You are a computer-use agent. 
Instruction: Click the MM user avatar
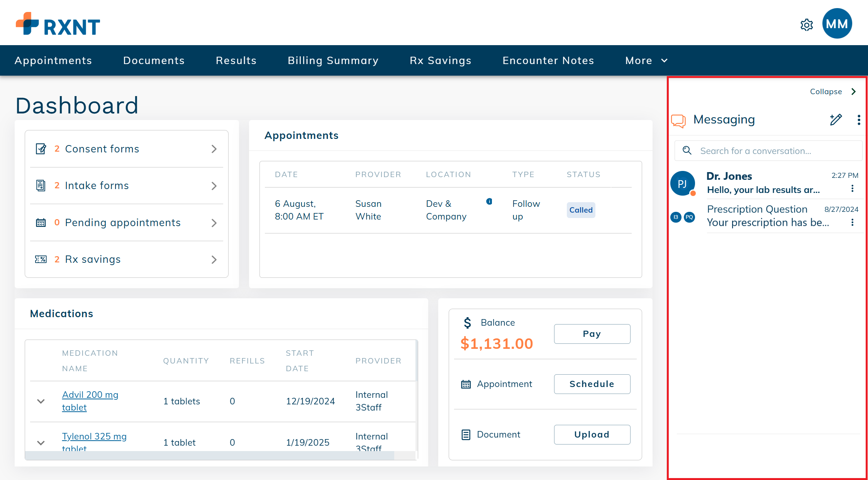click(837, 24)
